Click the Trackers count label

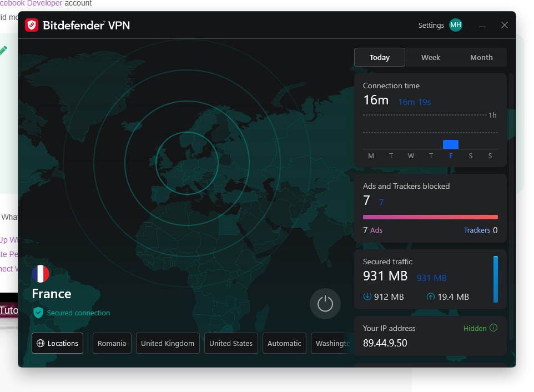click(x=481, y=230)
